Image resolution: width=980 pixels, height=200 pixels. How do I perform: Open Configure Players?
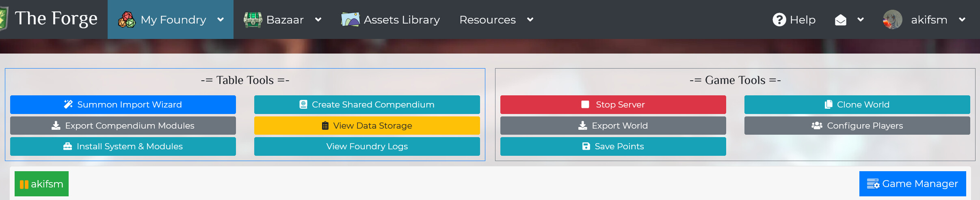(857, 126)
